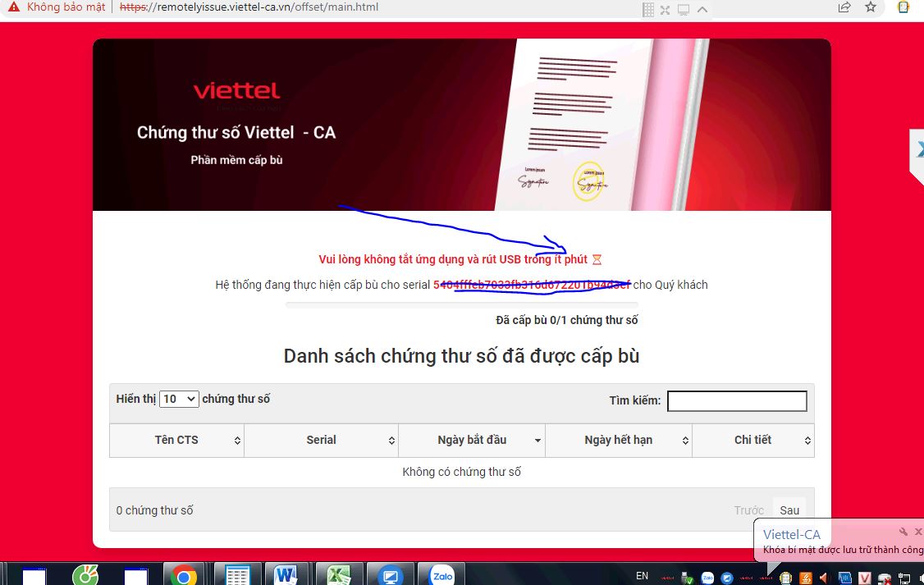Open Google Chrome in the taskbar
Screen dimensions: 924x585
(x=184, y=575)
